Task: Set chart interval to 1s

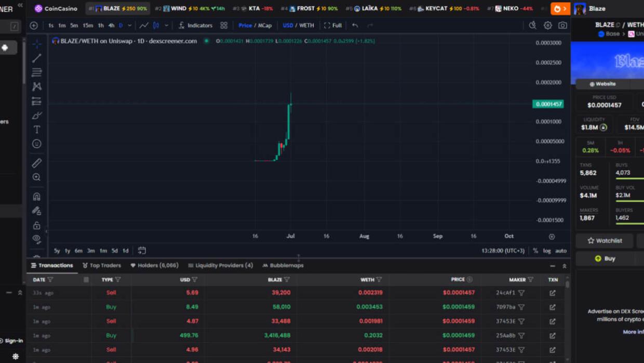Action: tap(51, 25)
